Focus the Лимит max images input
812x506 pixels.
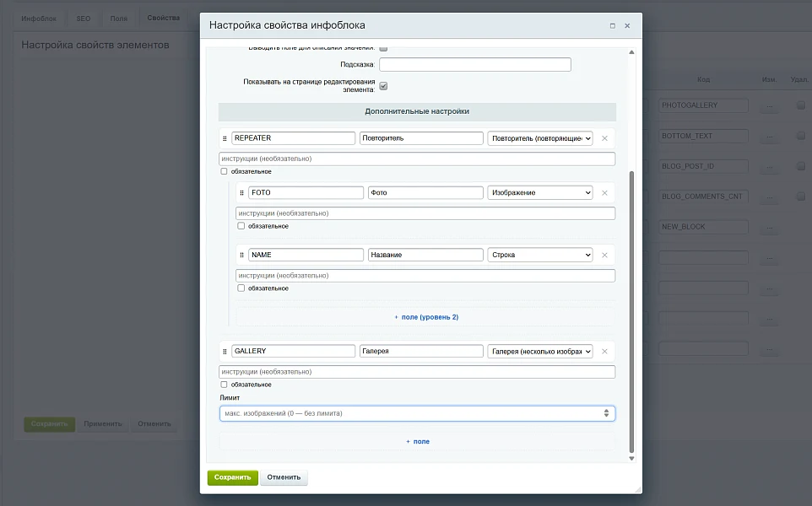(417, 413)
